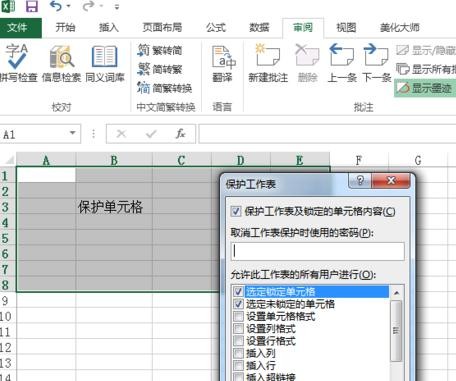Viewport: 456px width, 381px height.
Task: Click cell A1
Action: (46, 175)
